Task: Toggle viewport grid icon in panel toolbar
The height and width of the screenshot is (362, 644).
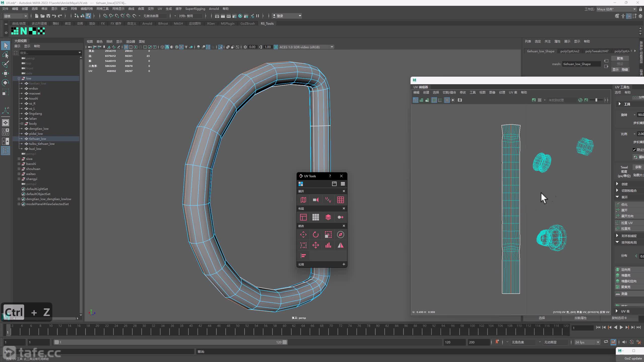Action: click(x=126, y=47)
